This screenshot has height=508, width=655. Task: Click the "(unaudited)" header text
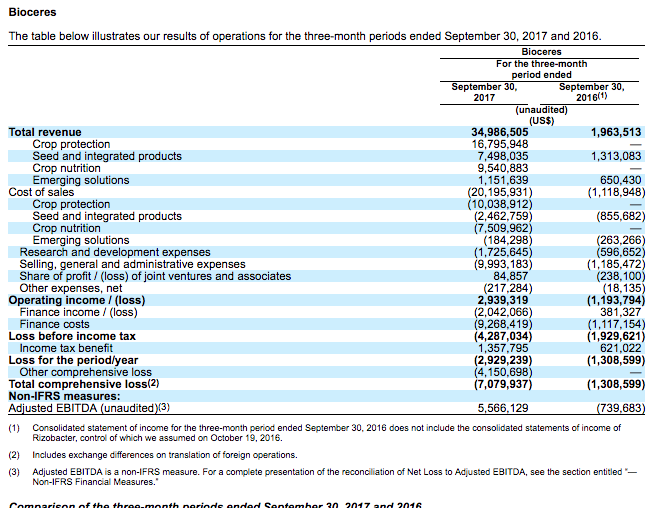(541, 110)
